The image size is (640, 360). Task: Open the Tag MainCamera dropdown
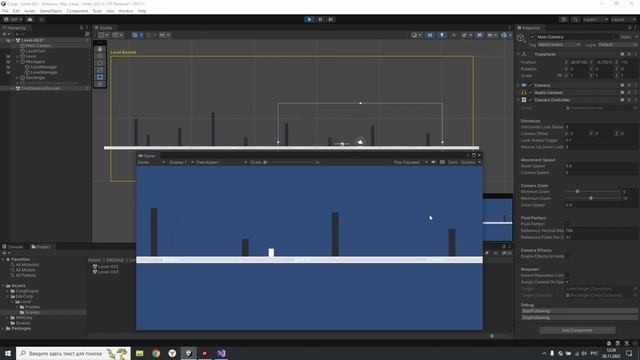[558, 44]
